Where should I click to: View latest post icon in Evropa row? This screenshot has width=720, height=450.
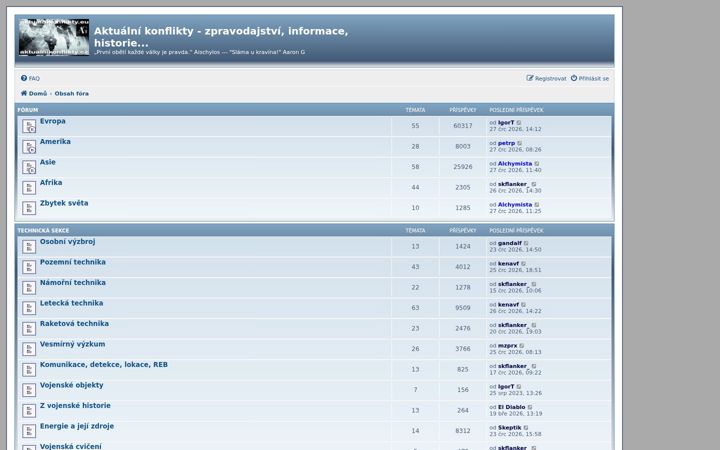519,123
